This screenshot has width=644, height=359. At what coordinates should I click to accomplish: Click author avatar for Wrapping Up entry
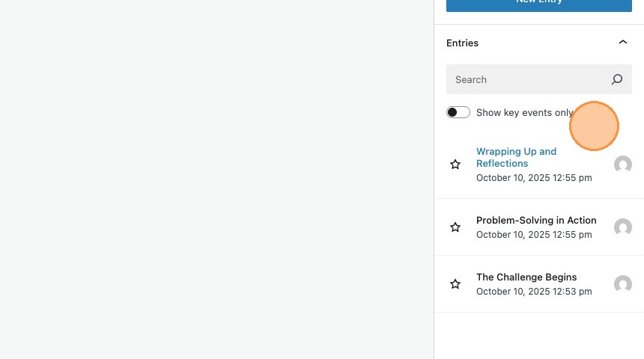click(x=622, y=165)
